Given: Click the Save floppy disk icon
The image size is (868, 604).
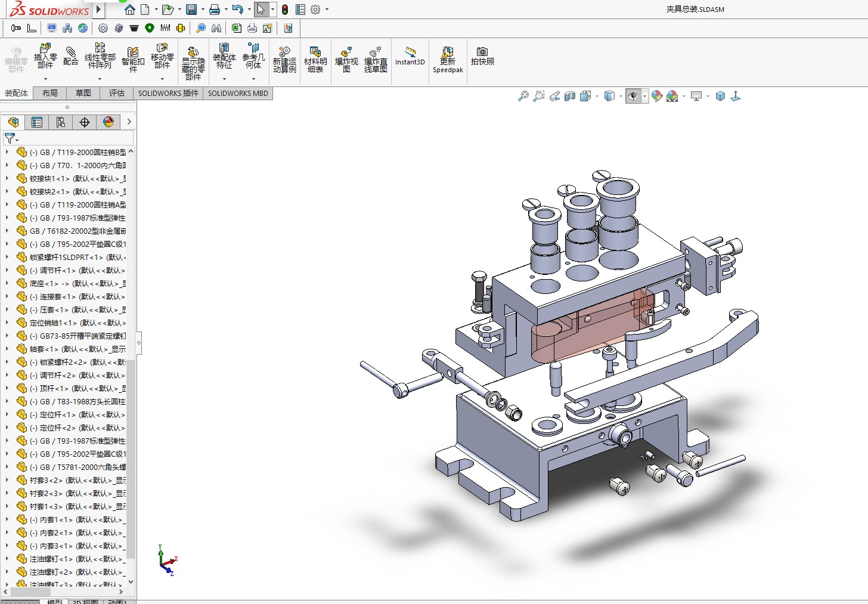Looking at the screenshot, I should (191, 10).
